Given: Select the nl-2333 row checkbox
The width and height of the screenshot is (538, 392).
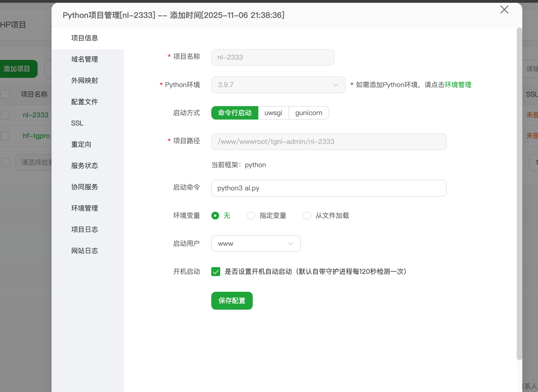Looking at the screenshot, I should coord(5,115).
